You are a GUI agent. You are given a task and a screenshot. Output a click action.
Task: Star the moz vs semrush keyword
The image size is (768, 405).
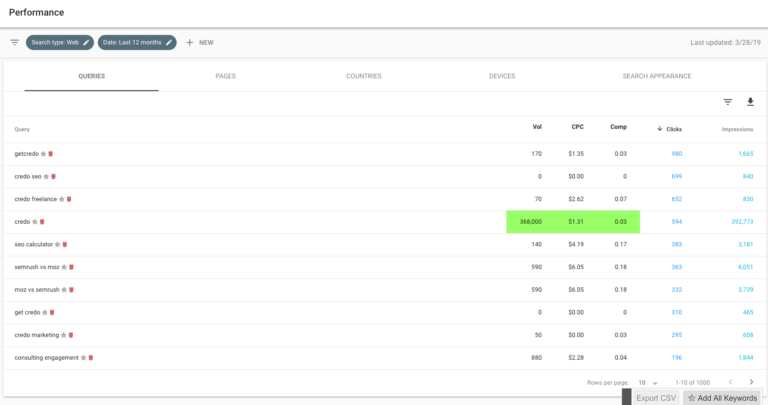(x=64, y=290)
